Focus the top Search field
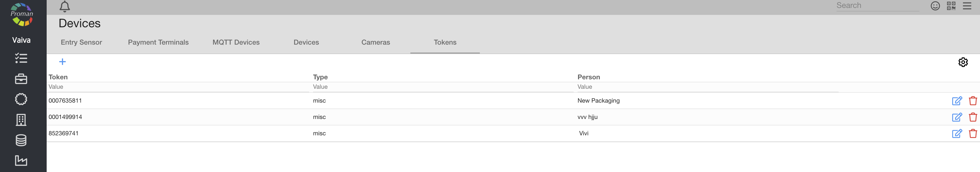 coord(877,6)
